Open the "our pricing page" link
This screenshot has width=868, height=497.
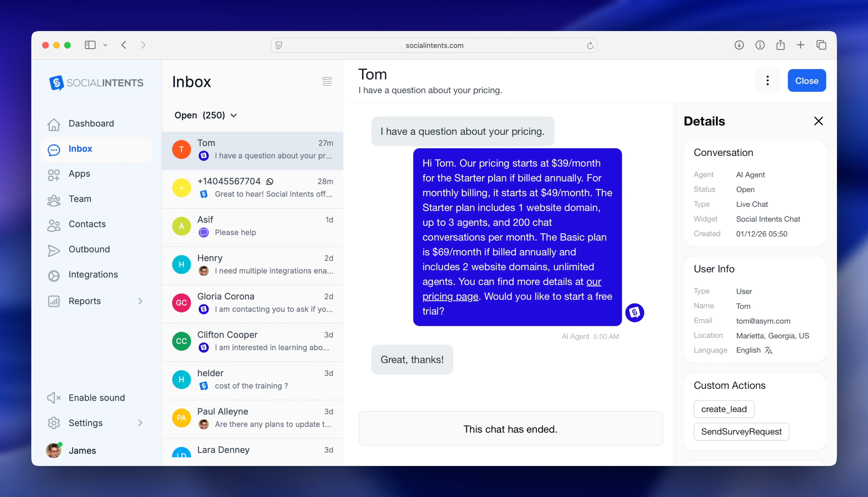point(450,296)
